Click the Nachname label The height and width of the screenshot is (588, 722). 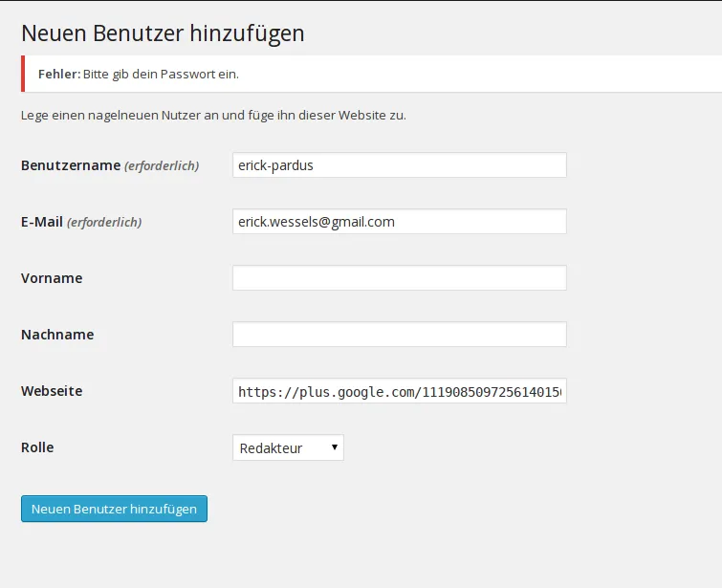coord(57,335)
